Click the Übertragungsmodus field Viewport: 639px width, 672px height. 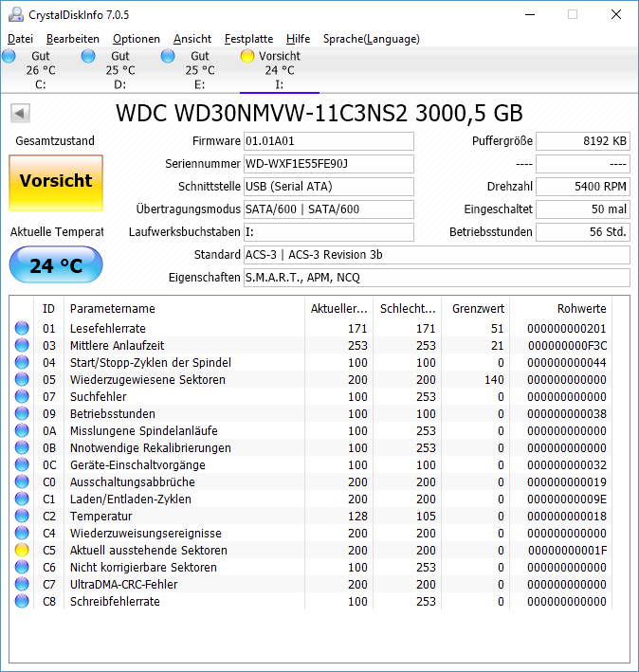[x=329, y=209]
